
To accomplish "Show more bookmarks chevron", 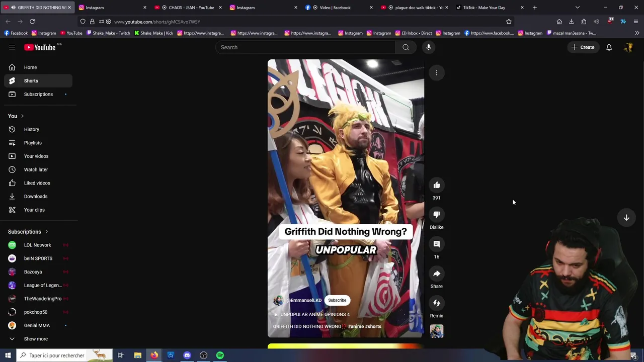I will 637,33.
